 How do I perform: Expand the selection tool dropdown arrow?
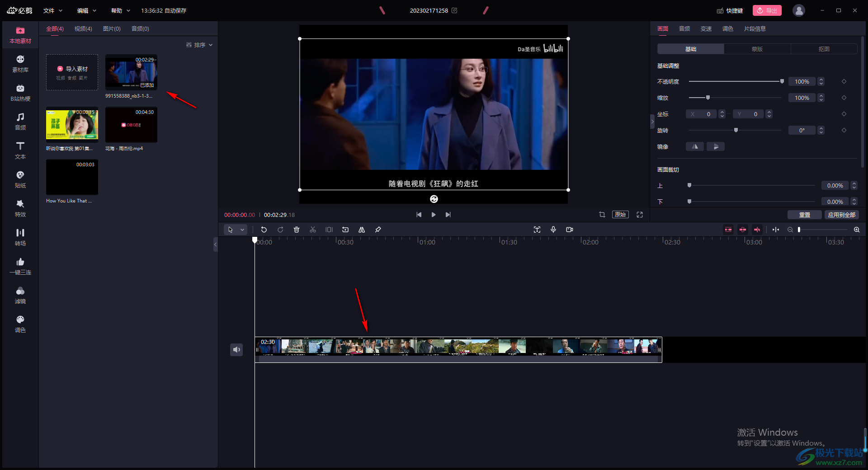242,230
